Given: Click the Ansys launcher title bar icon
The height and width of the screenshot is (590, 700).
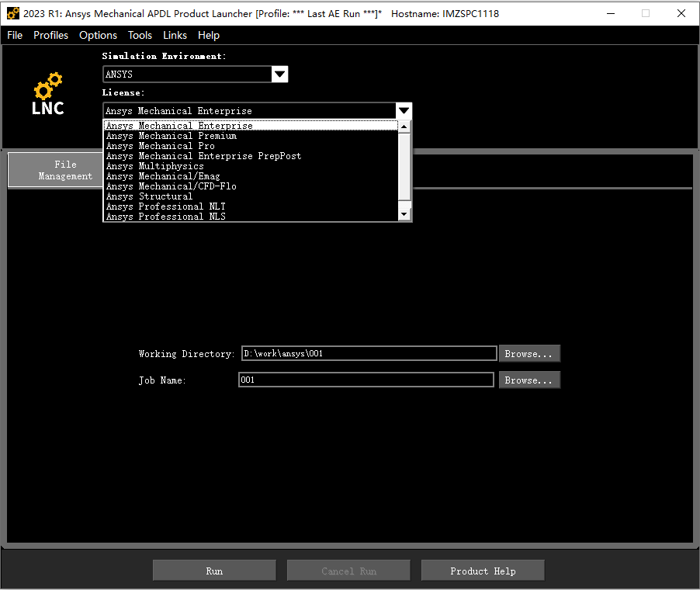Looking at the screenshot, I should click(13, 13).
